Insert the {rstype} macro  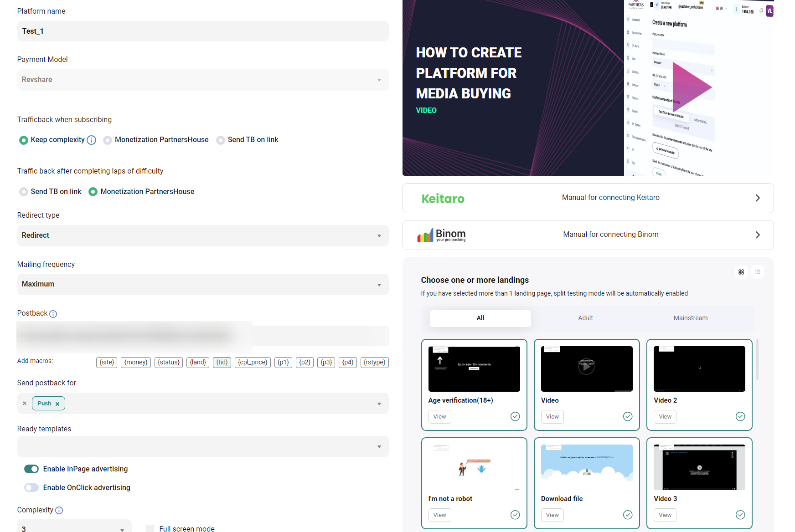pyautogui.click(x=375, y=363)
